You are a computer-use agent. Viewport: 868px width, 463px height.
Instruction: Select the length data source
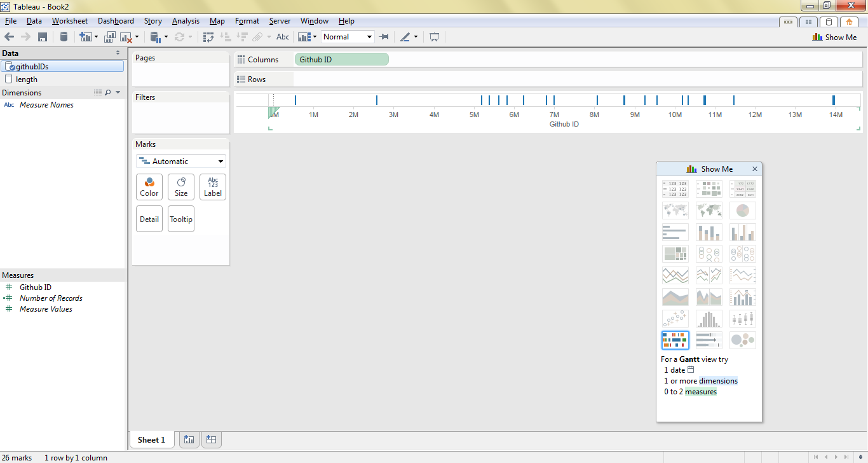tap(62, 79)
